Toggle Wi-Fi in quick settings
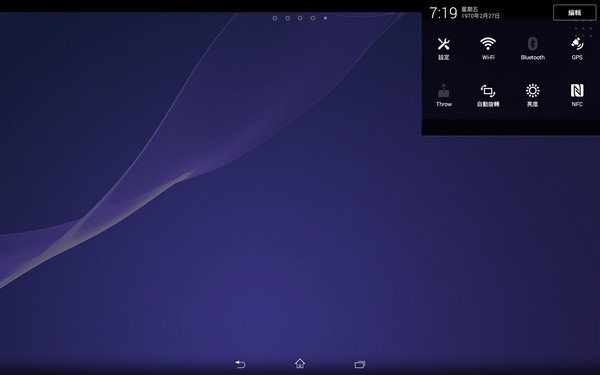The image size is (600, 375). tap(488, 49)
